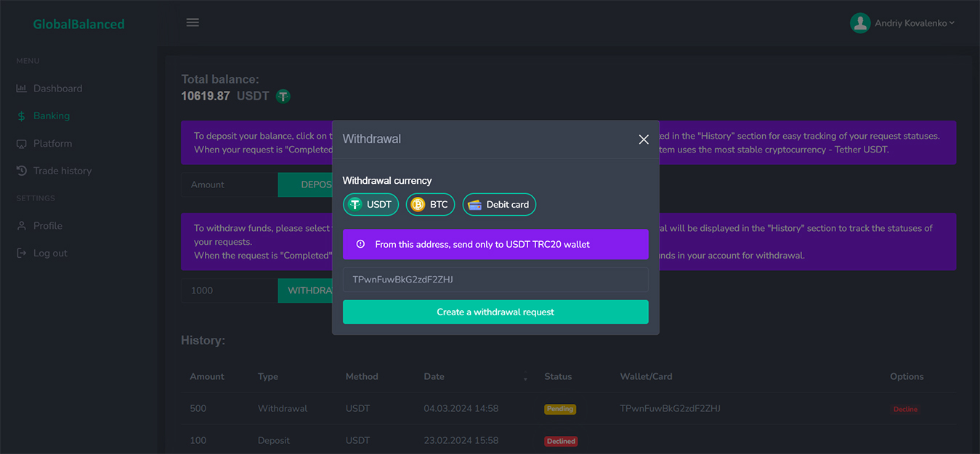The width and height of the screenshot is (980, 454).
Task: Close the Withdrawal dialog
Action: point(643,139)
